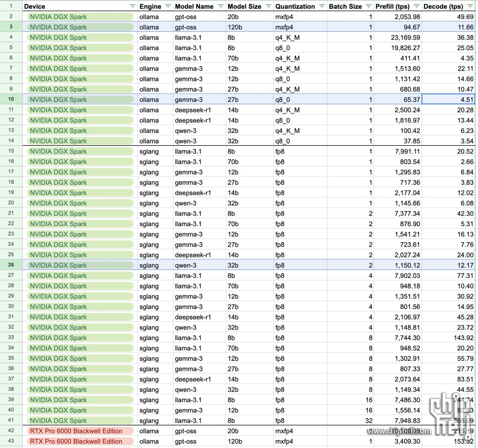The width and height of the screenshot is (478, 448).
Task: Expand the Prefill (tps) filter dropdown
Action: (x=417, y=6)
